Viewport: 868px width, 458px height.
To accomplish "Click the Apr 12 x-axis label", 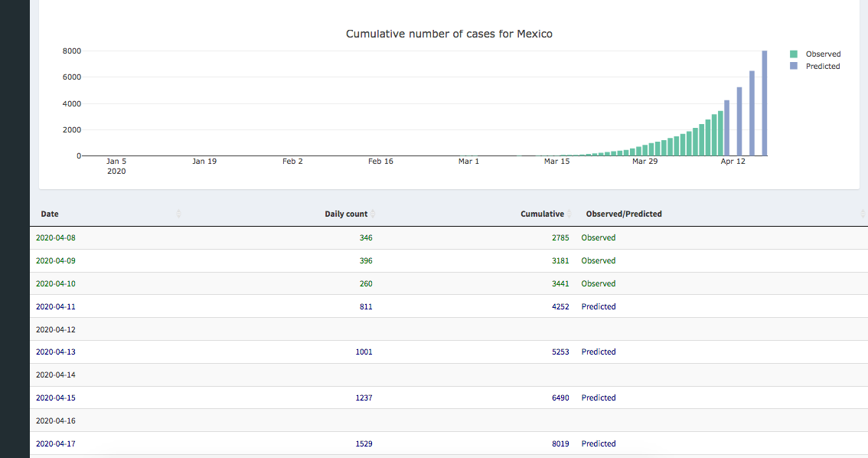I will [x=733, y=162].
